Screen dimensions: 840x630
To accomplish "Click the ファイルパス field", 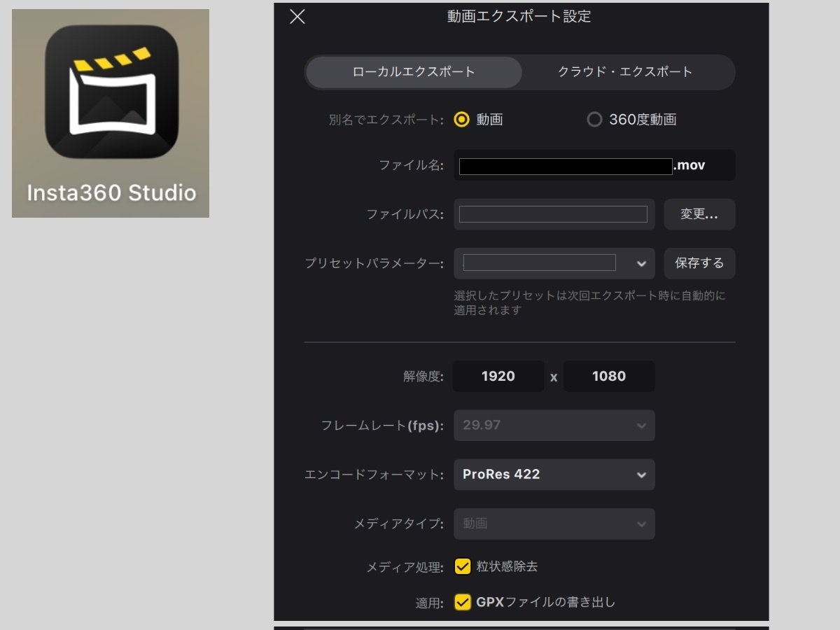I will click(554, 214).
